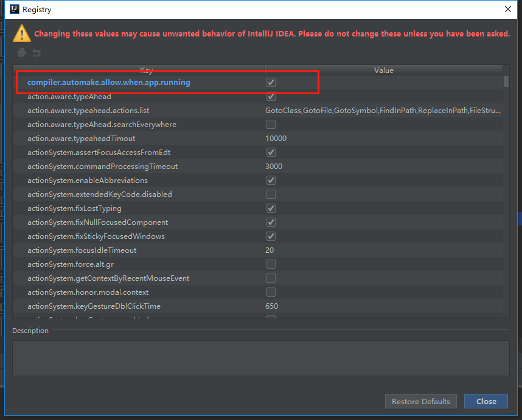Viewport: 522px width, 420px height.
Task: Disable actionSystem.enableAbbreviations
Action: tap(271, 180)
